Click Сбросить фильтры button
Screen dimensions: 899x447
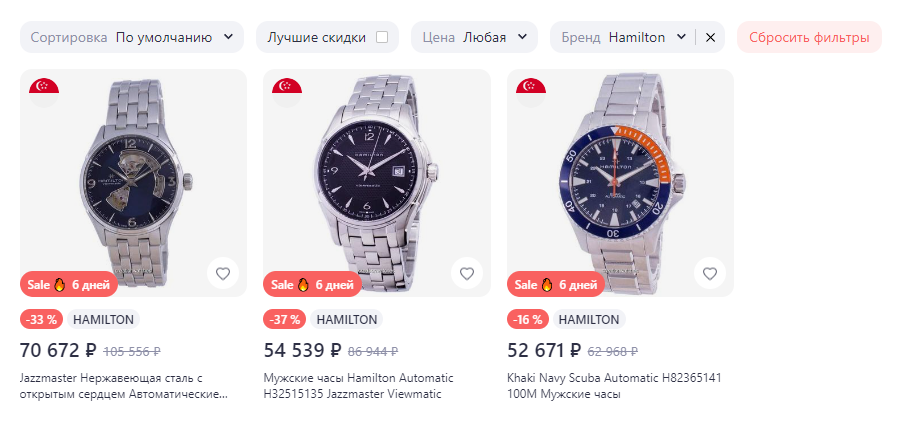[809, 37]
